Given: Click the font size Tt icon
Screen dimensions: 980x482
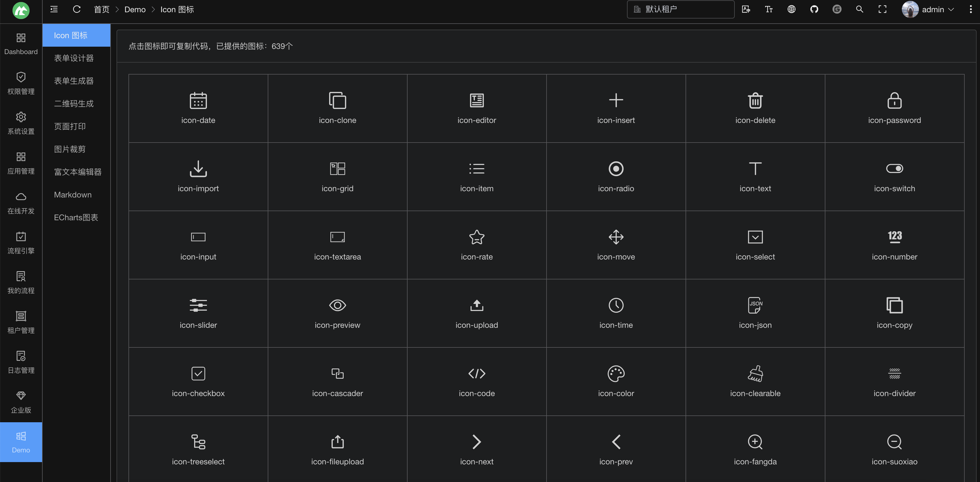Looking at the screenshot, I should click(x=769, y=9).
